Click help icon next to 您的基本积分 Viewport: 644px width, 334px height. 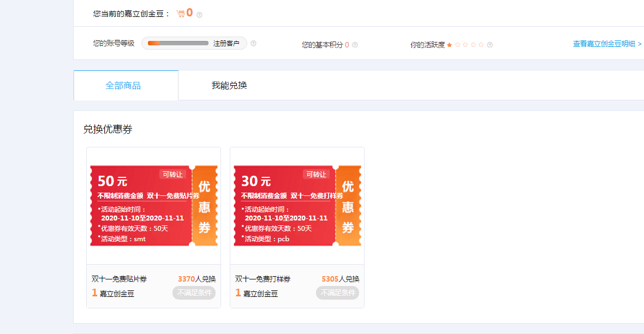click(355, 45)
